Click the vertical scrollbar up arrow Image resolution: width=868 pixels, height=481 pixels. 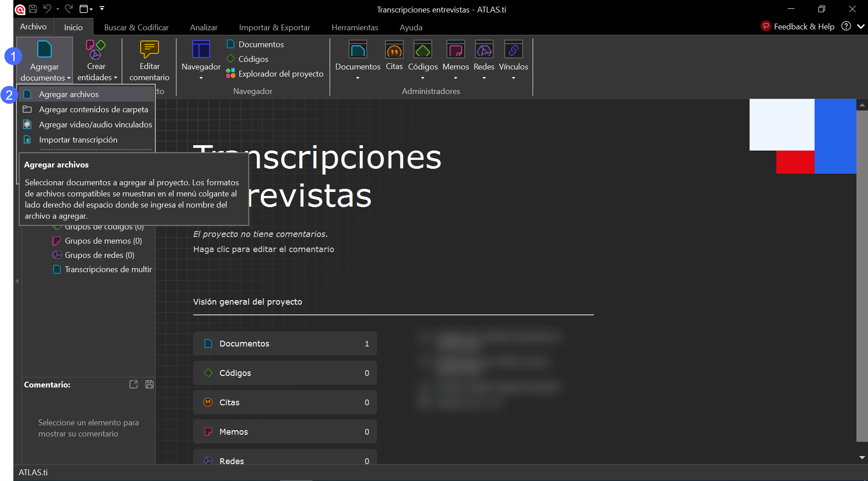click(862, 106)
